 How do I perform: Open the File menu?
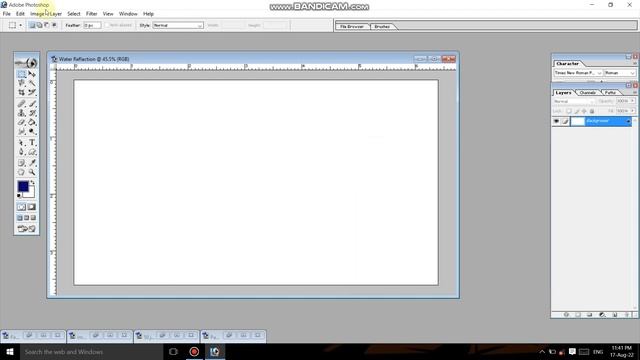7,14
